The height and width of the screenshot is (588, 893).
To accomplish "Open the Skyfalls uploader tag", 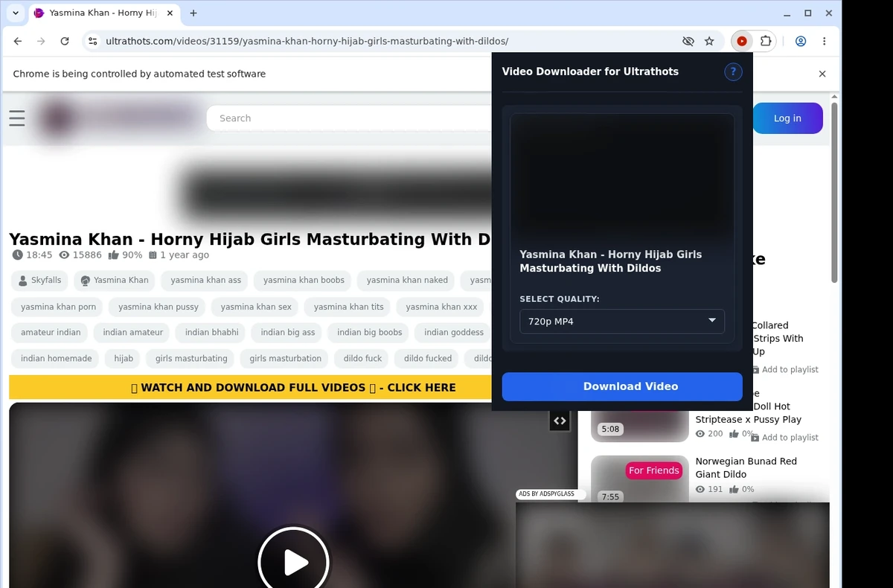I will [39, 281].
